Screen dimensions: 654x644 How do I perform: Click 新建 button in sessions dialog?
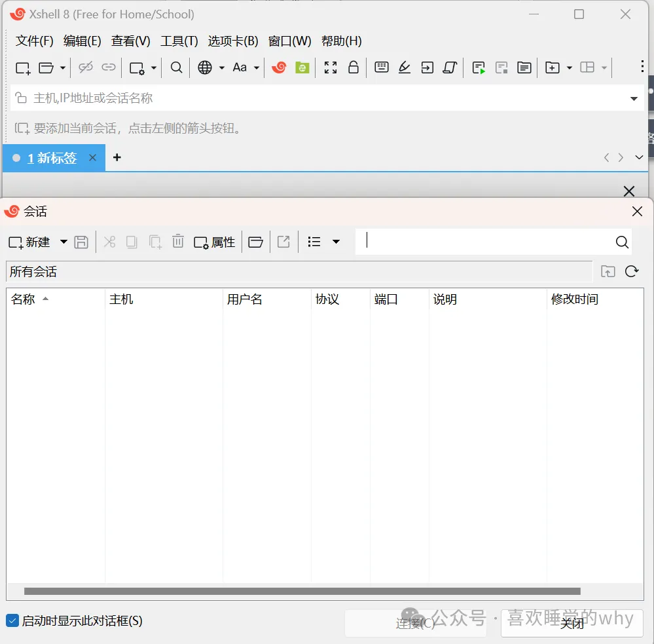pos(29,242)
